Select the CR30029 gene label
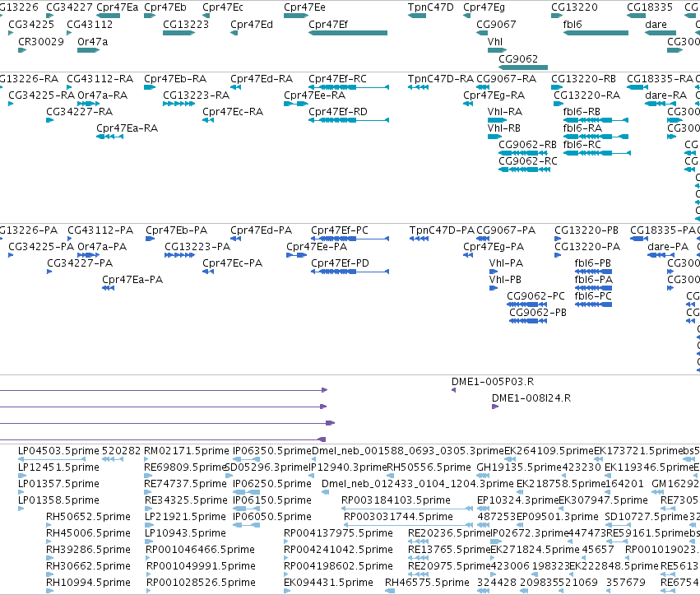Image resolution: width=700 pixels, height=595 pixels. pos(40,41)
